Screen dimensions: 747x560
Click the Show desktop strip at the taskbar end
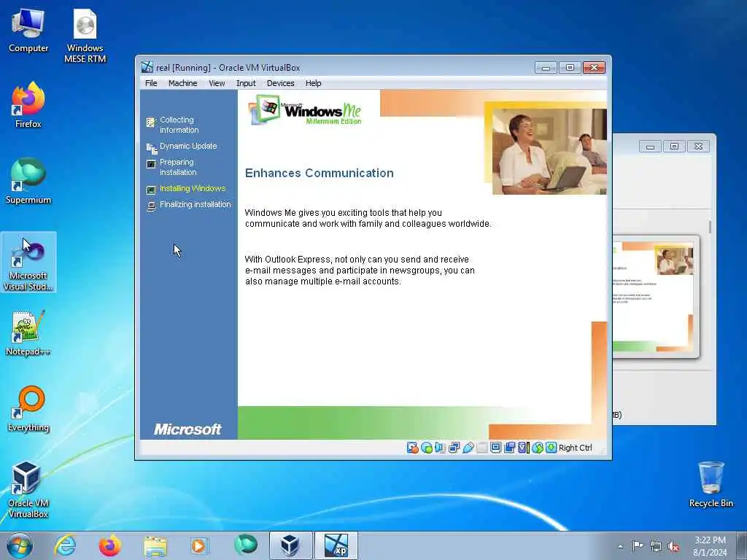tap(741, 545)
